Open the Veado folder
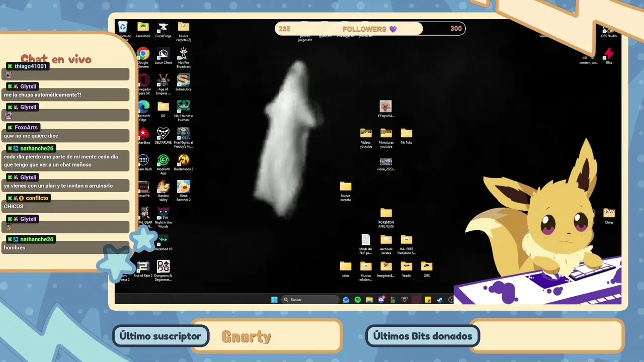 click(x=406, y=269)
